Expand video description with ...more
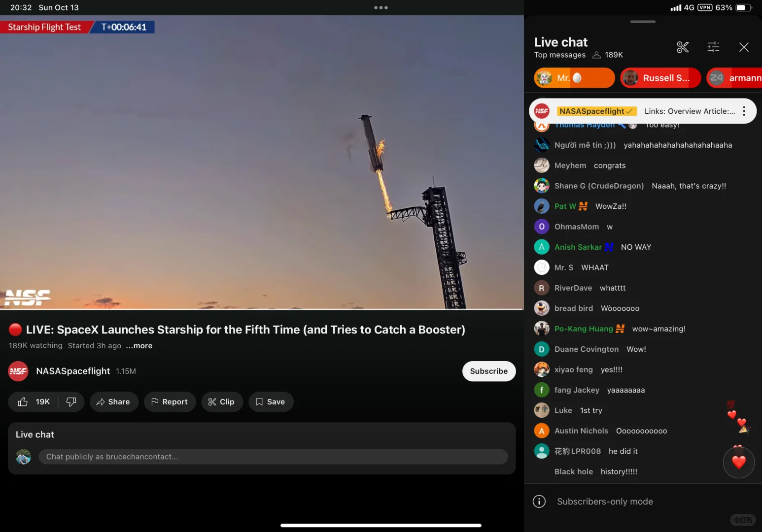 [139, 346]
